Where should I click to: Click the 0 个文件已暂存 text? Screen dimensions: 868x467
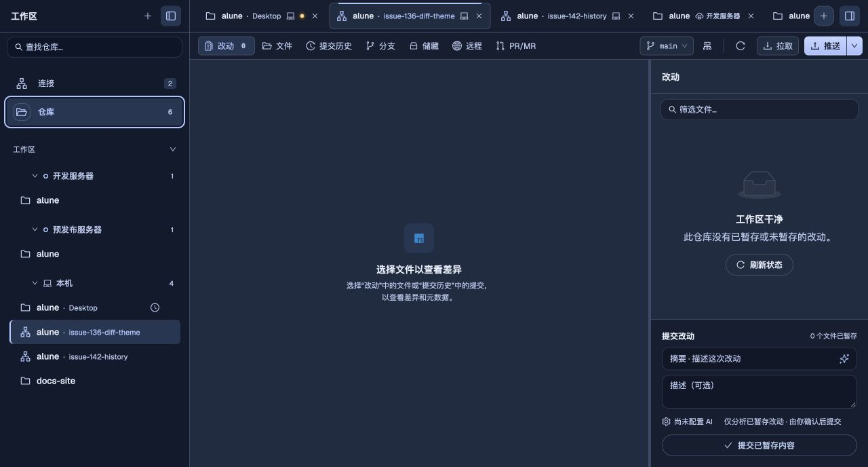tap(833, 336)
